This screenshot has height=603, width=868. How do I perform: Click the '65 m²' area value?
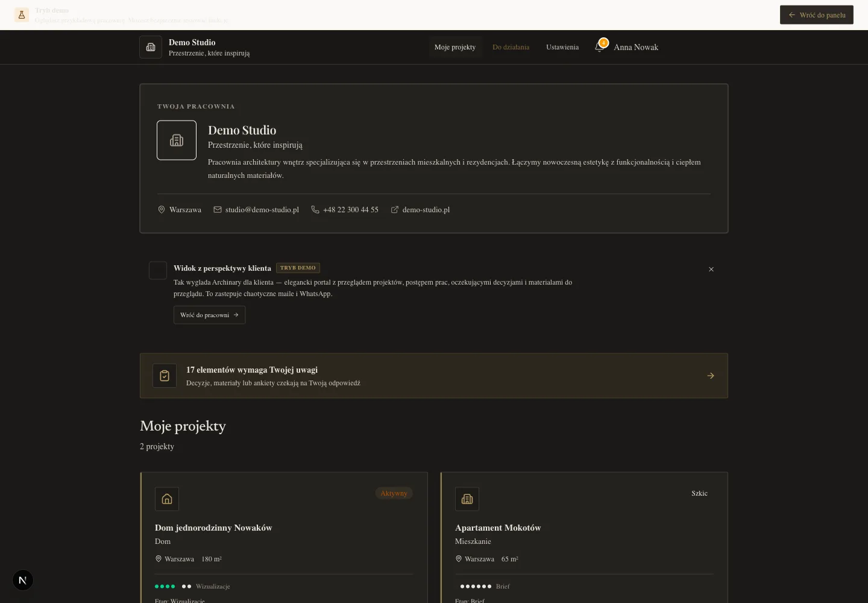[510, 559]
